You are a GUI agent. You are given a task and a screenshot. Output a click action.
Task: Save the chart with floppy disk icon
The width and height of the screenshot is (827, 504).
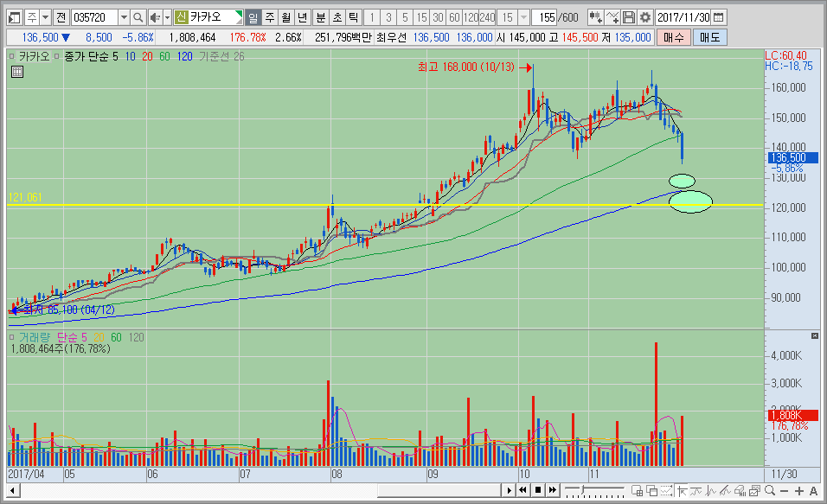[629, 17]
